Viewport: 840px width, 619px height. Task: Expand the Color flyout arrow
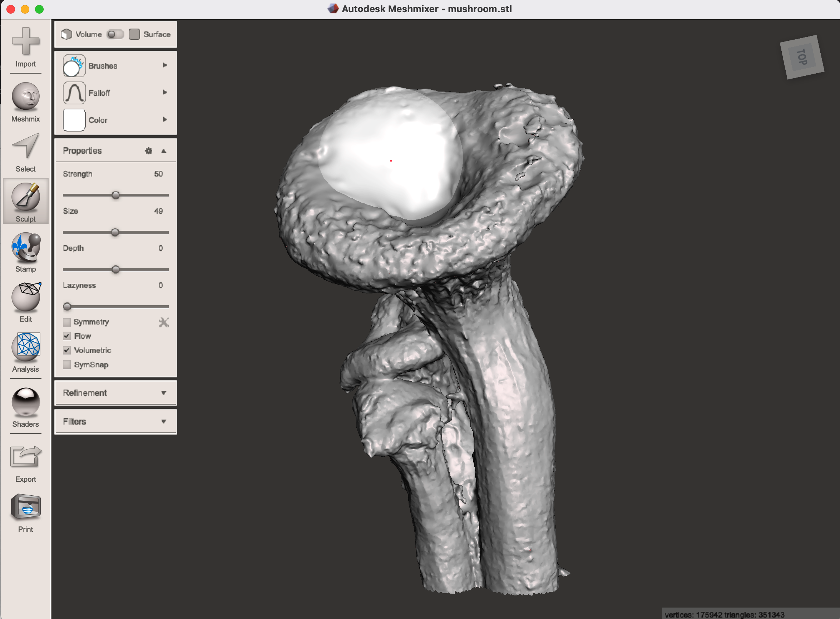[x=164, y=119]
